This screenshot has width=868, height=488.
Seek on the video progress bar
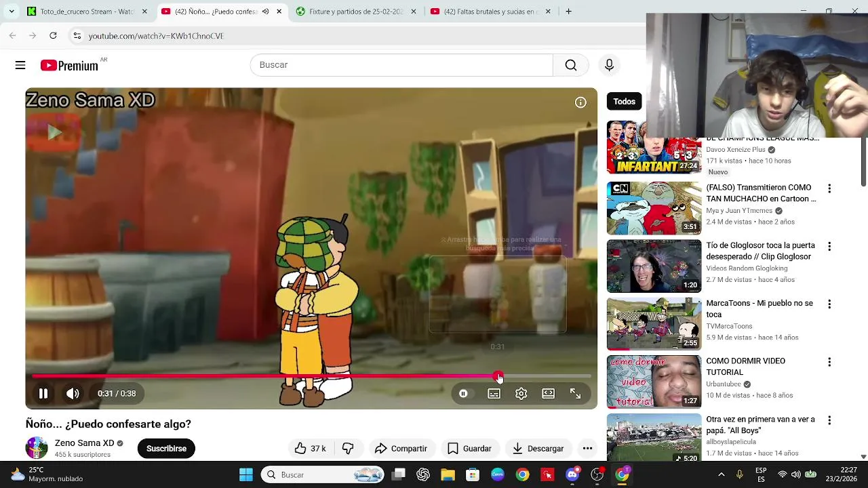(x=311, y=375)
